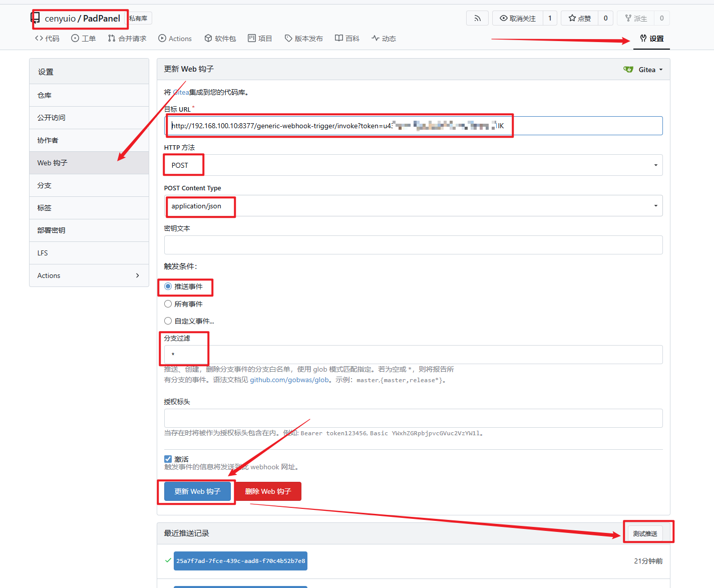This screenshot has width=714, height=588.
Task: Open the 软件包 packages tab
Action: click(x=220, y=39)
